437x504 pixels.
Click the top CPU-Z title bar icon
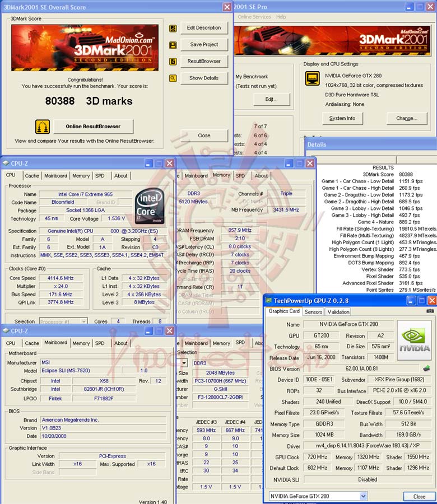coord(6,164)
